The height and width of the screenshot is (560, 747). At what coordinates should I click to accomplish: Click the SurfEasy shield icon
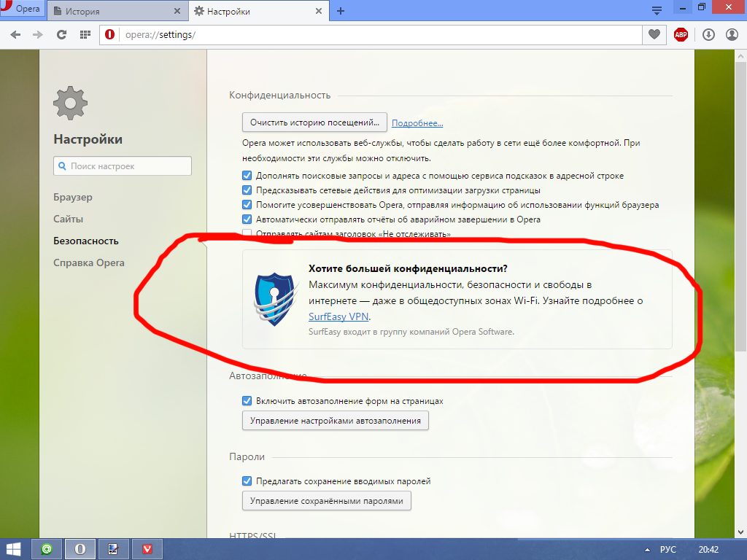pos(275,298)
